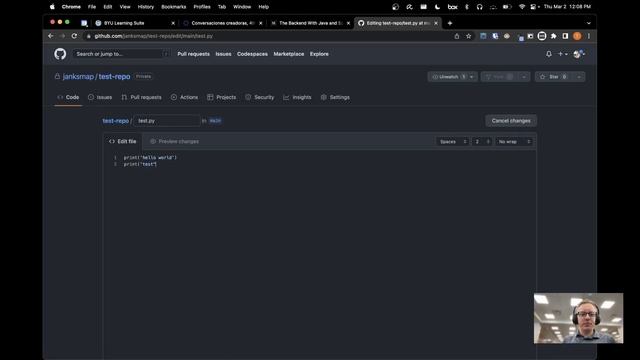Open the History menu in menu bar
The height and width of the screenshot is (360, 640).
click(146, 7)
